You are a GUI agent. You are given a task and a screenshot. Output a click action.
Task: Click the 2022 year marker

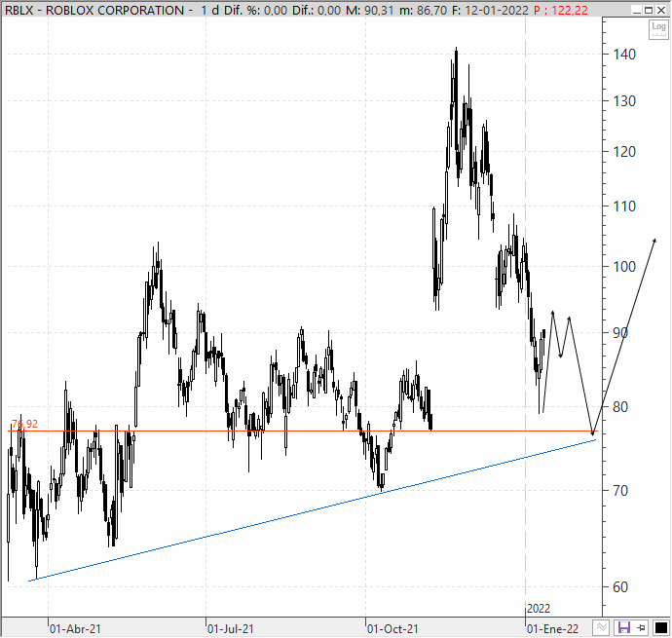[539, 609]
